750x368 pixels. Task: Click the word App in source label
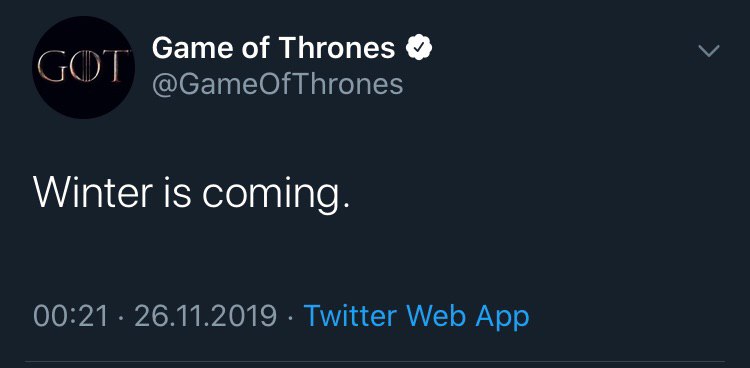pos(502,318)
